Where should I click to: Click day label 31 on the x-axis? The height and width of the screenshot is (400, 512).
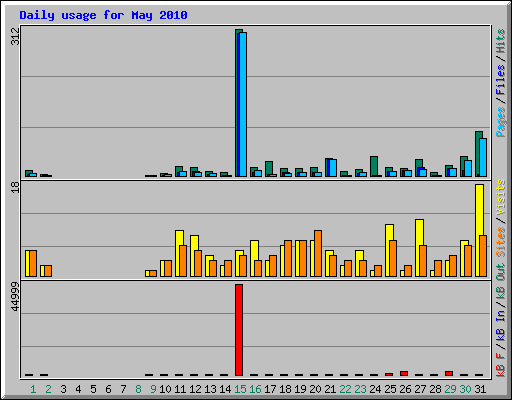coord(480,389)
